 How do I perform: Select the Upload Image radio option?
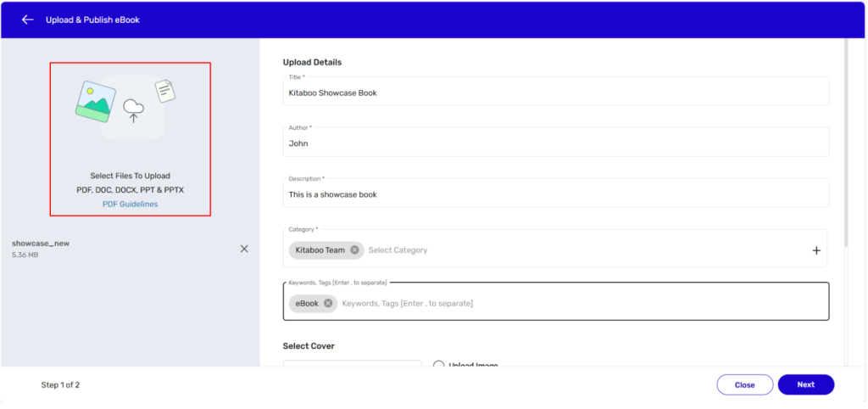pos(439,365)
